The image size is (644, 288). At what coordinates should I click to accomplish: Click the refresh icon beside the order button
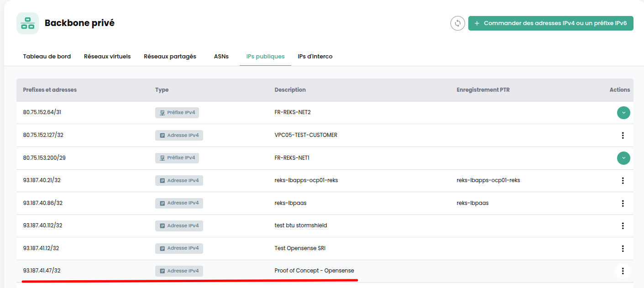click(457, 23)
